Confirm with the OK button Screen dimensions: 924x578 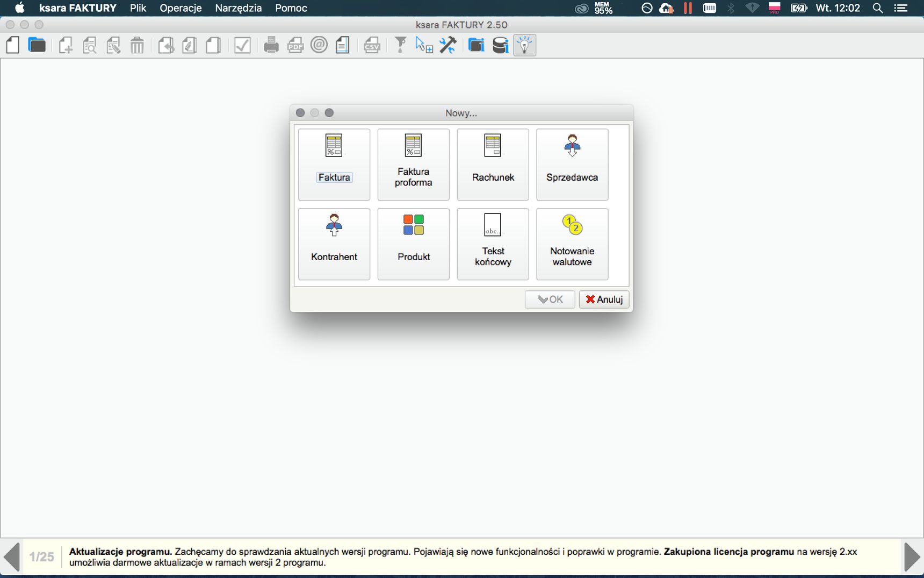click(550, 299)
